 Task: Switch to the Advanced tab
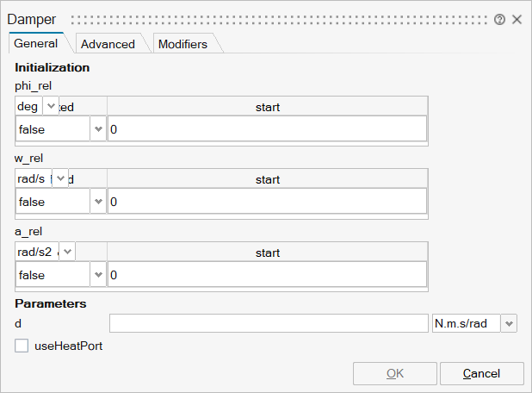tap(108, 44)
